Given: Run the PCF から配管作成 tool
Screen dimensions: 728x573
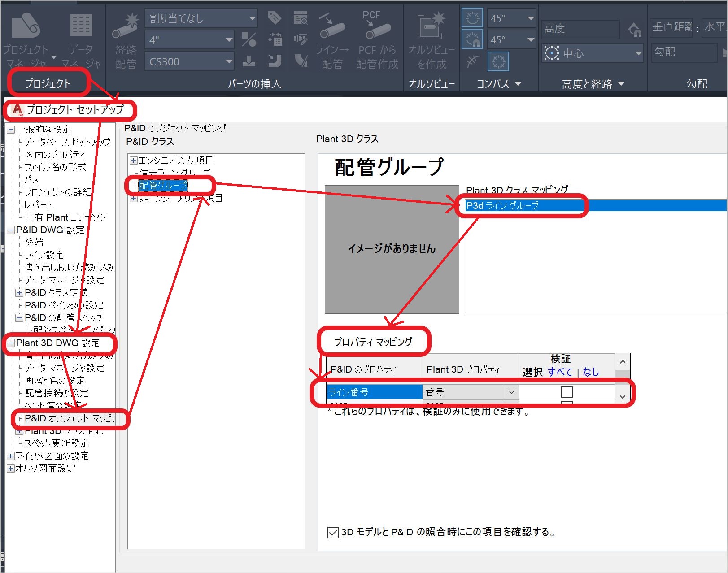Looking at the screenshot, I should pos(377,40).
